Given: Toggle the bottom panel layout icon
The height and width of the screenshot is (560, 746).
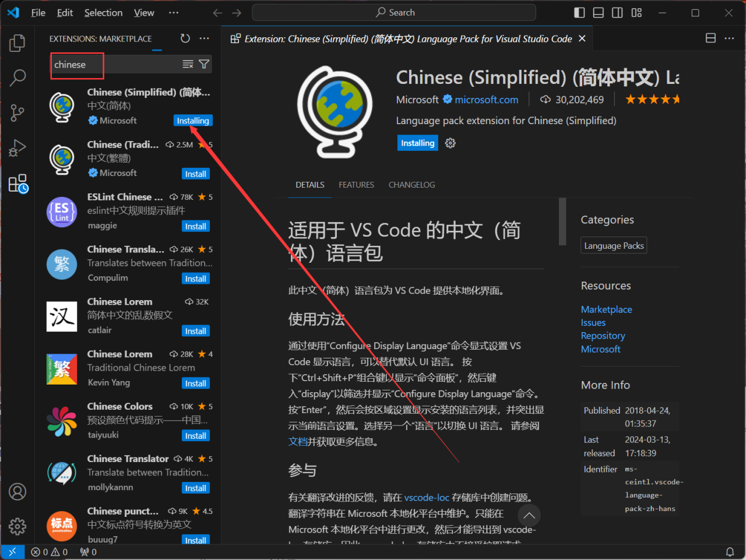Looking at the screenshot, I should 599,13.
